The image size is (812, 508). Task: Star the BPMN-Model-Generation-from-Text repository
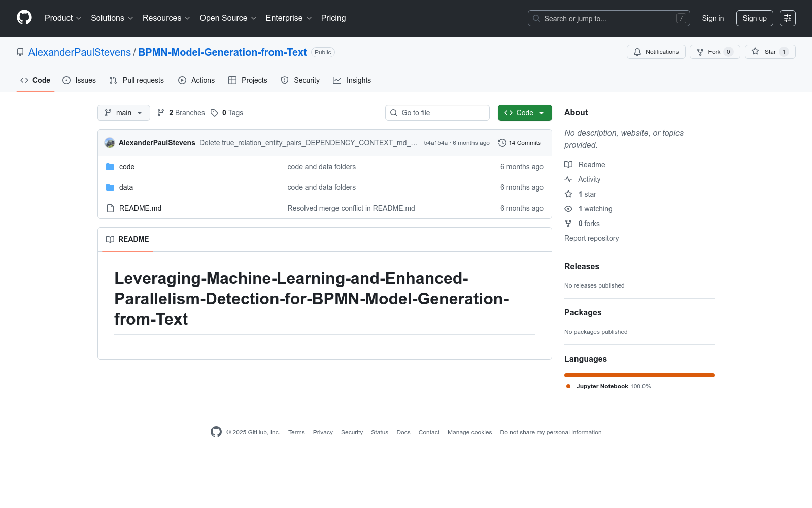770,52
